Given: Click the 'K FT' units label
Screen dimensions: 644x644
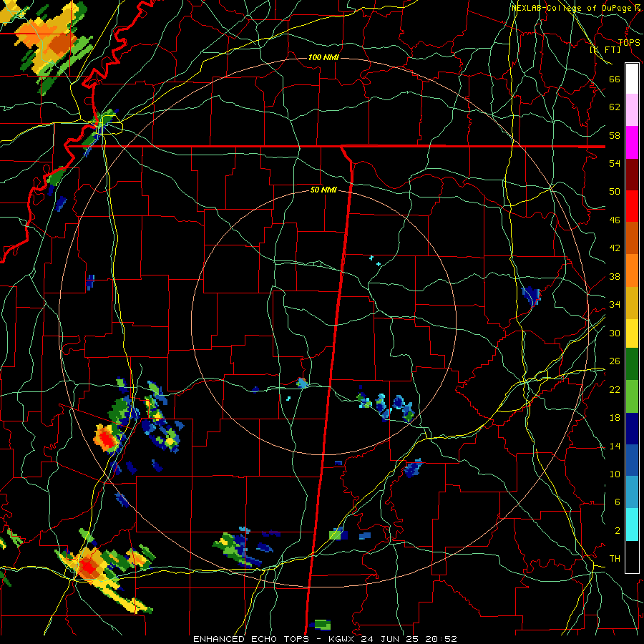Looking at the screenshot, I should pyautogui.click(x=605, y=50).
